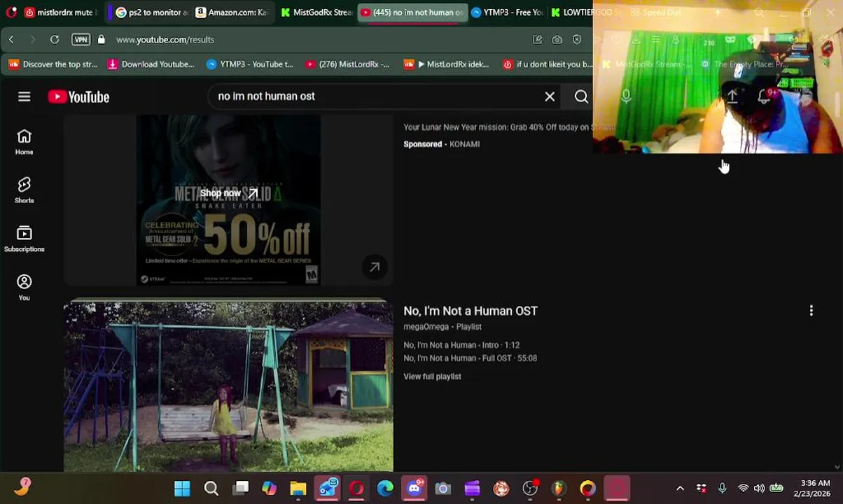The width and height of the screenshot is (843, 504).
Task: Click the address bar URL youtube.com/results
Action: click(165, 40)
